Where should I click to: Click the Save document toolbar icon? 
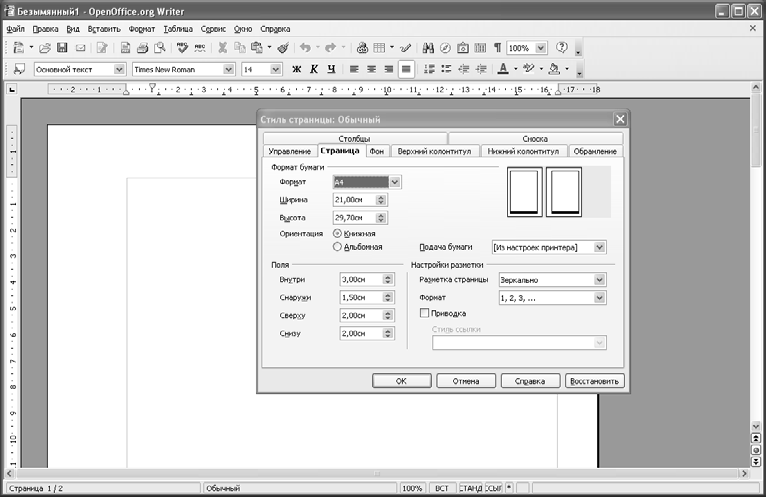[62, 48]
